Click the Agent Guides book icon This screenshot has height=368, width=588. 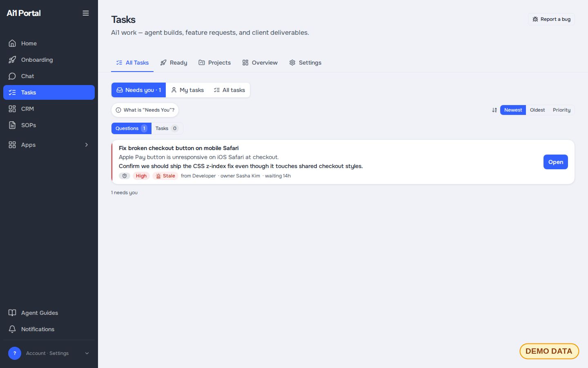point(12,313)
